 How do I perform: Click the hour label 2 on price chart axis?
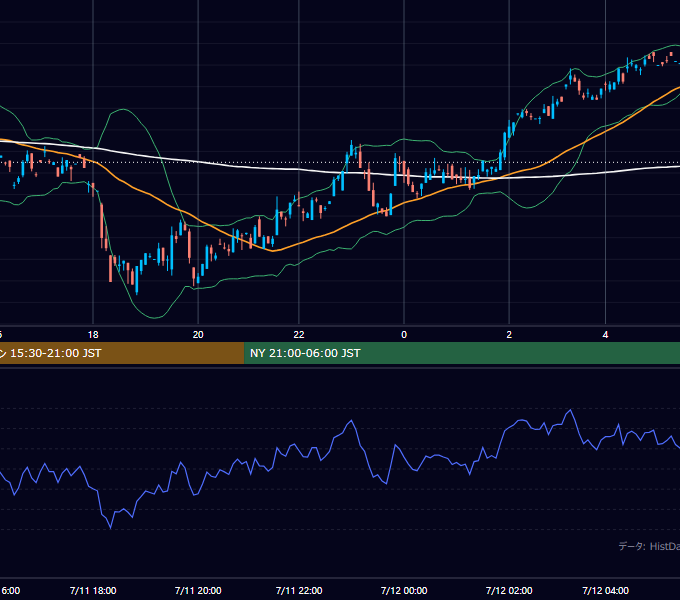point(509,335)
